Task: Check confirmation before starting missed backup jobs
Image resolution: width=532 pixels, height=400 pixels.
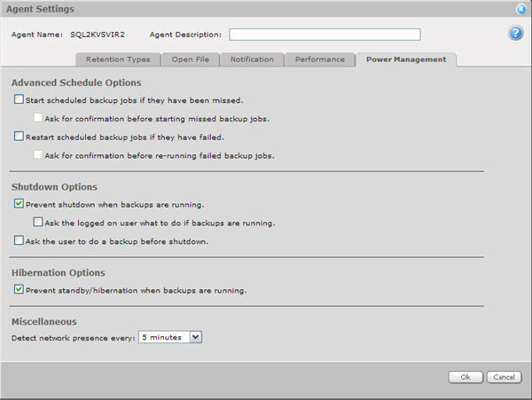Action: pos(37,118)
